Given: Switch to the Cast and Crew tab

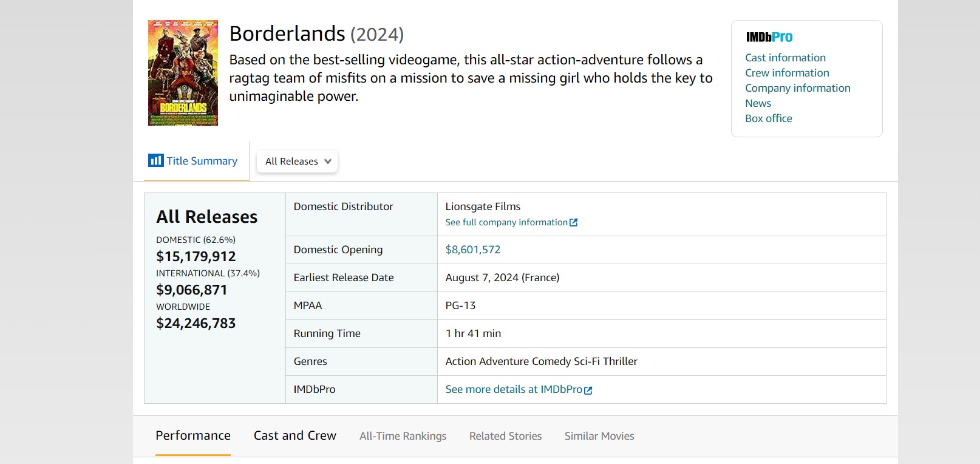Looking at the screenshot, I should pos(295,435).
